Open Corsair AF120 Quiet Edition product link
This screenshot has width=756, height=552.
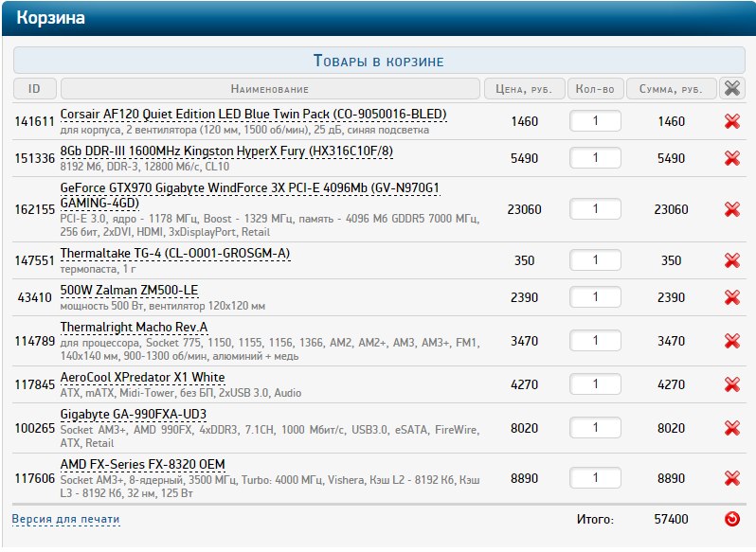pos(253,115)
